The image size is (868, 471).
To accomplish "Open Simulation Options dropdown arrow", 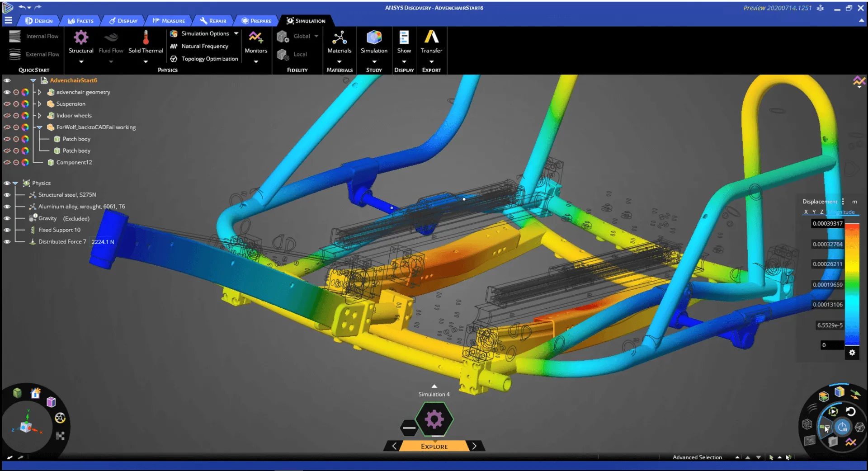I will (x=236, y=33).
